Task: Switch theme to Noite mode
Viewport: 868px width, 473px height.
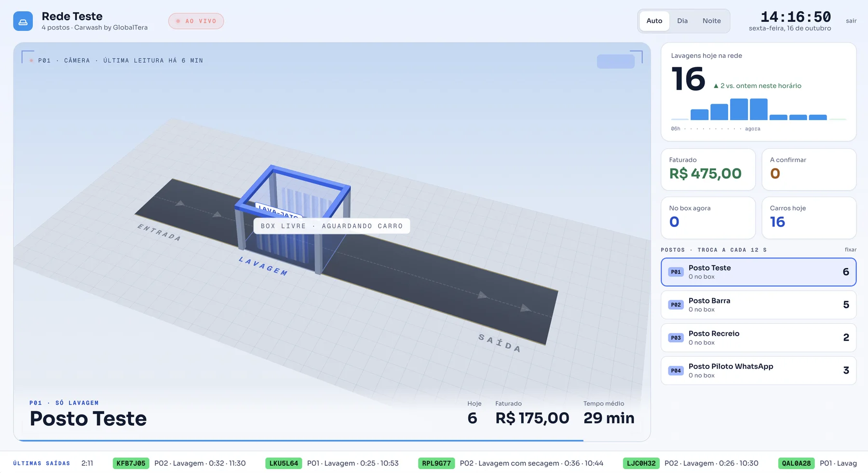Action: pos(712,21)
